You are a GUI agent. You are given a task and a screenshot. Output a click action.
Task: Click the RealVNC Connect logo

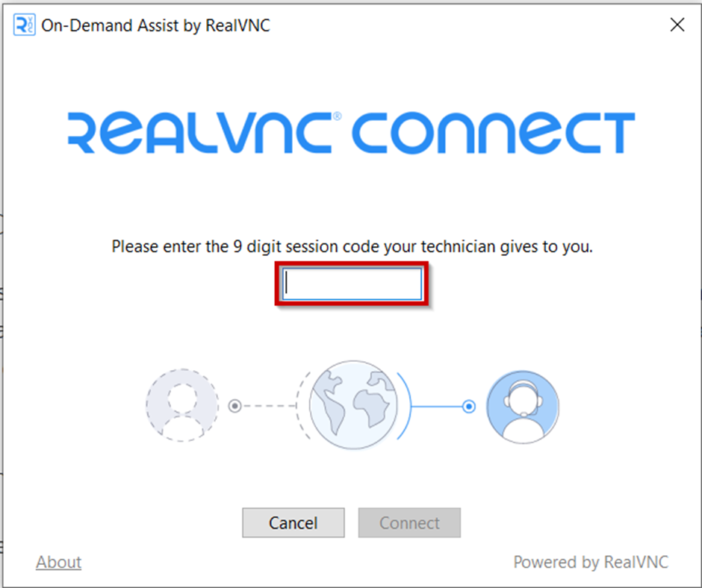(352, 133)
